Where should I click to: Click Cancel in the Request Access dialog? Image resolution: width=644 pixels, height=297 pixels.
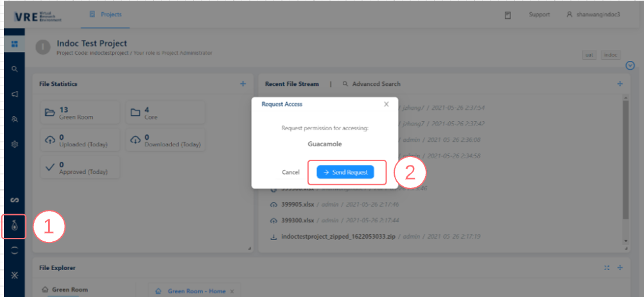pos(291,173)
